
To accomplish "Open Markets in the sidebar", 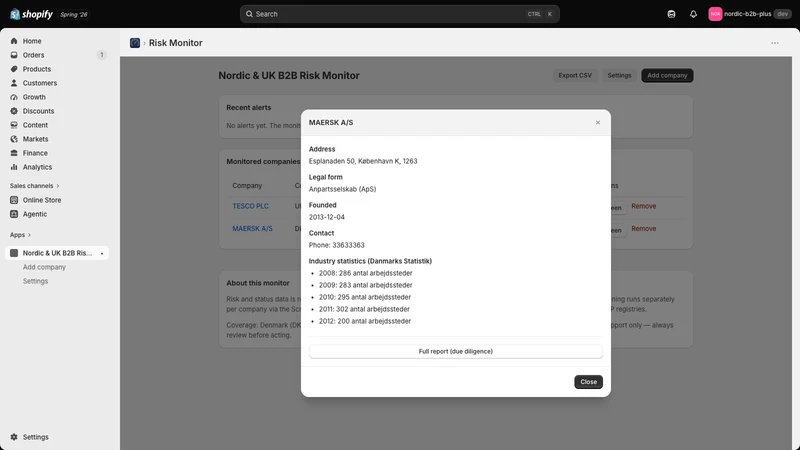I will pos(35,139).
